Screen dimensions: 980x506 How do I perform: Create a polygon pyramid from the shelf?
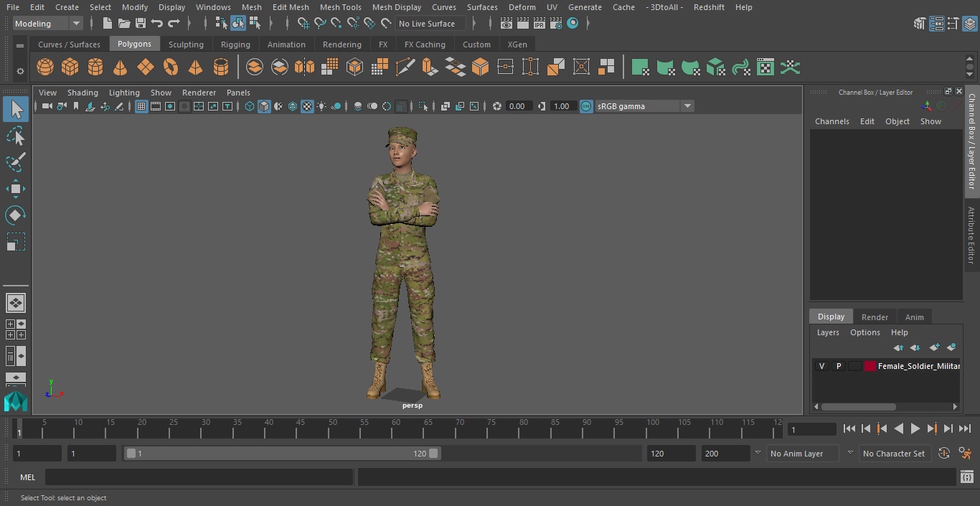click(x=195, y=67)
